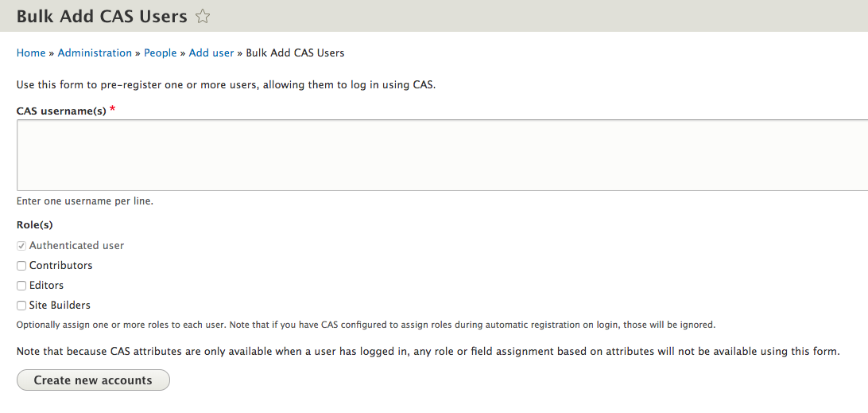Select the Site Builders label text
This screenshot has width=868, height=413.
[60, 306]
